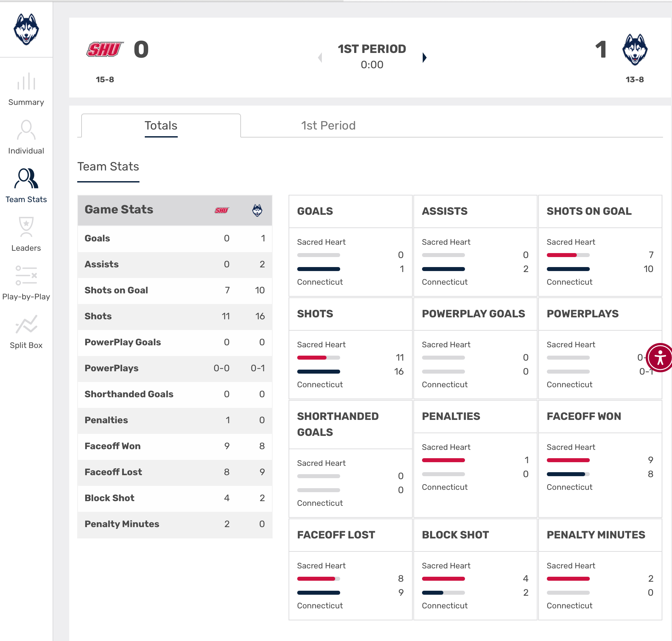Click Sacred Heart Shots on Goal bar
Viewport: 672px width, 641px height.
(568, 255)
